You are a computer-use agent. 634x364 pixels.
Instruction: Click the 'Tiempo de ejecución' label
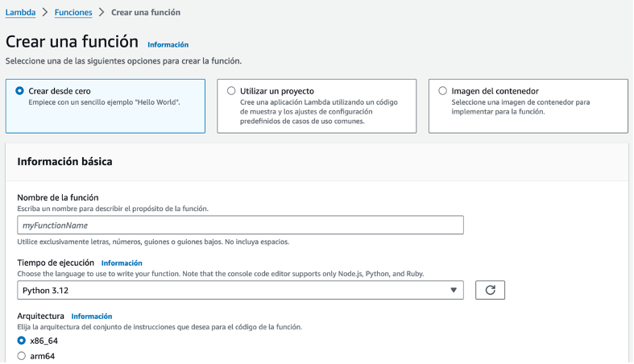tap(56, 263)
